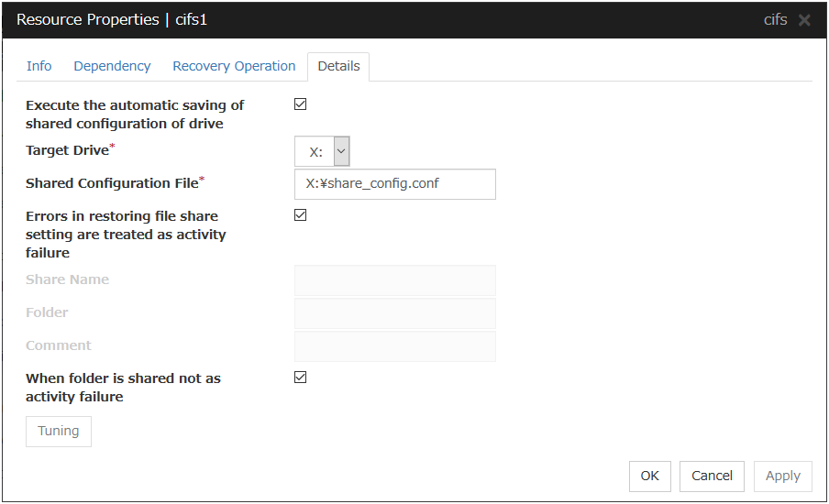Viewport: 829px width, 504px height.
Task: Click the Share Name text field
Action: tap(394, 280)
